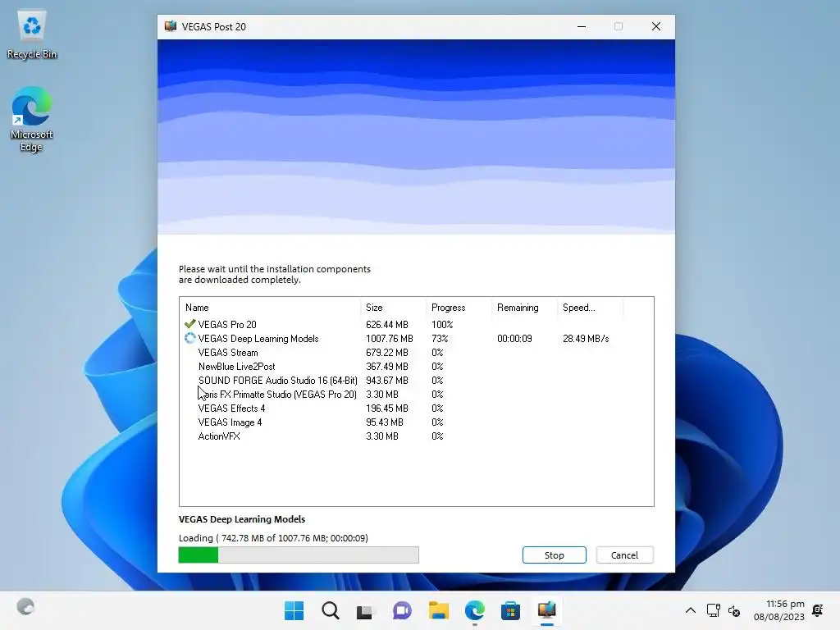Click the Stop download button

554,555
